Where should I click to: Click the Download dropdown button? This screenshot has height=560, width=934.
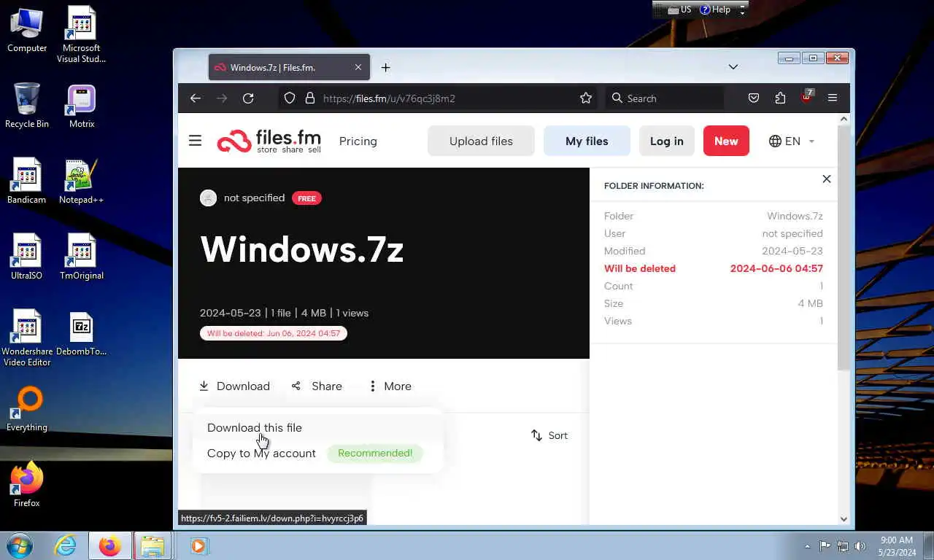click(x=234, y=386)
